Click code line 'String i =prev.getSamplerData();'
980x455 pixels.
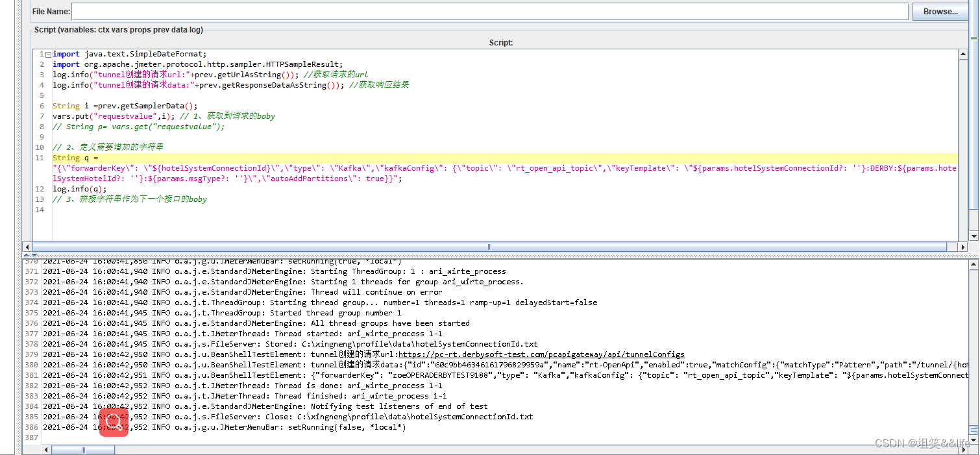pyautogui.click(x=125, y=106)
